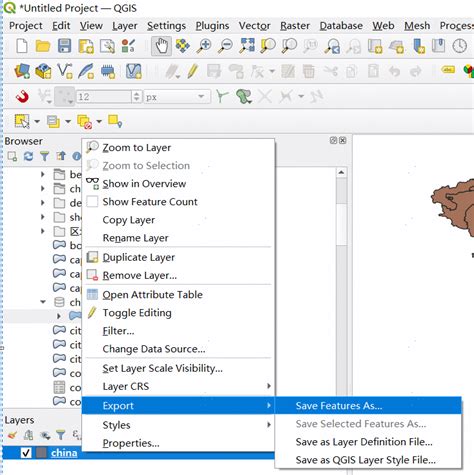Choose Toggle Editing in context menu

tap(178, 313)
